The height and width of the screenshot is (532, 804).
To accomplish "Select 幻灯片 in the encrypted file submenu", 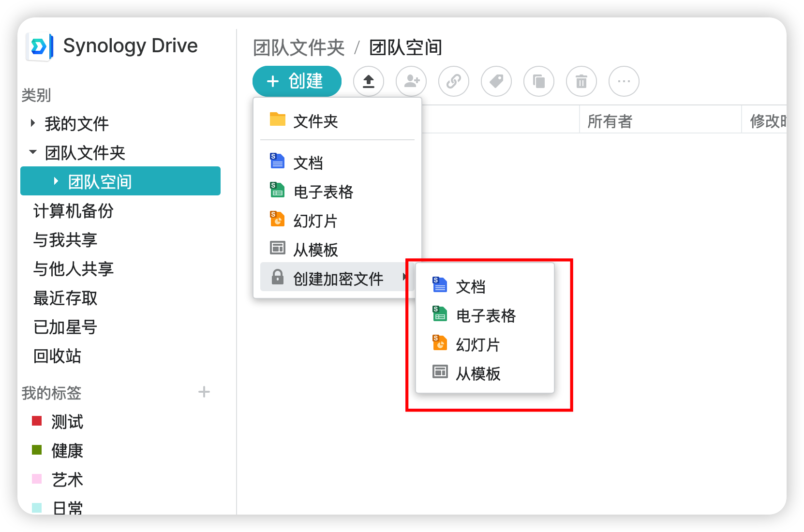I will click(x=485, y=344).
